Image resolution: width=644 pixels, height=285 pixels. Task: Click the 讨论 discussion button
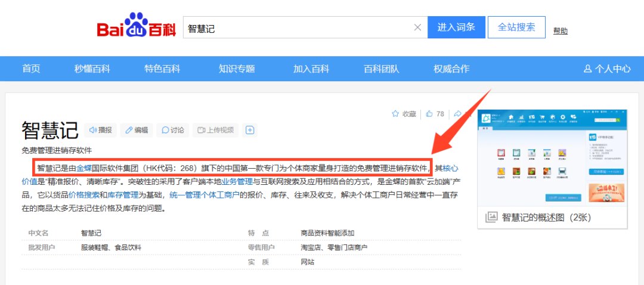(173, 130)
